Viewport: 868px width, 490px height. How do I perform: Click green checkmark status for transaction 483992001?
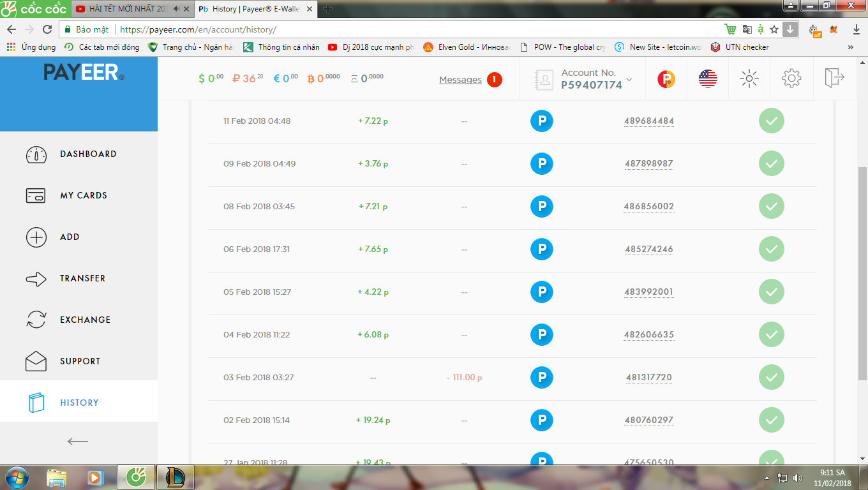(x=772, y=292)
